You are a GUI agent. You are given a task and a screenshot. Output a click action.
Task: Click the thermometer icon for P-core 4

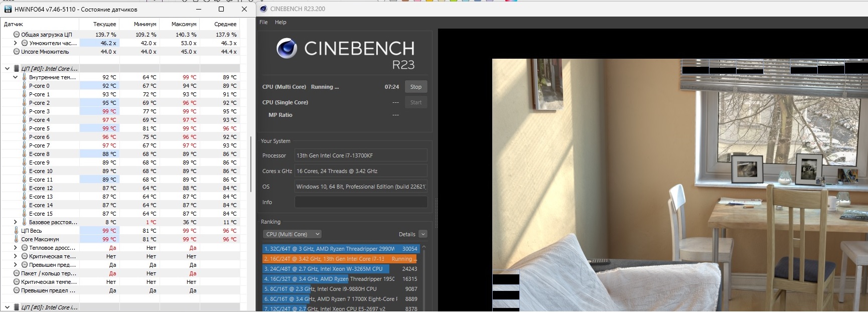pos(24,120)
